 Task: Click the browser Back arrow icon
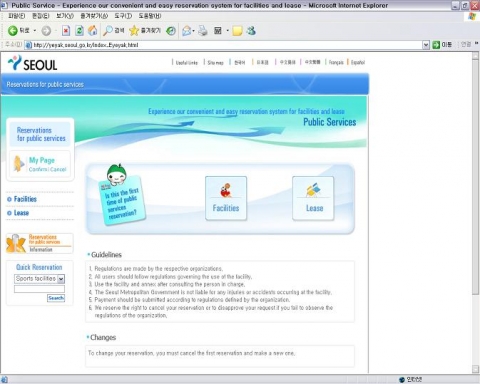pyautogui.click(x=13, y=31)
